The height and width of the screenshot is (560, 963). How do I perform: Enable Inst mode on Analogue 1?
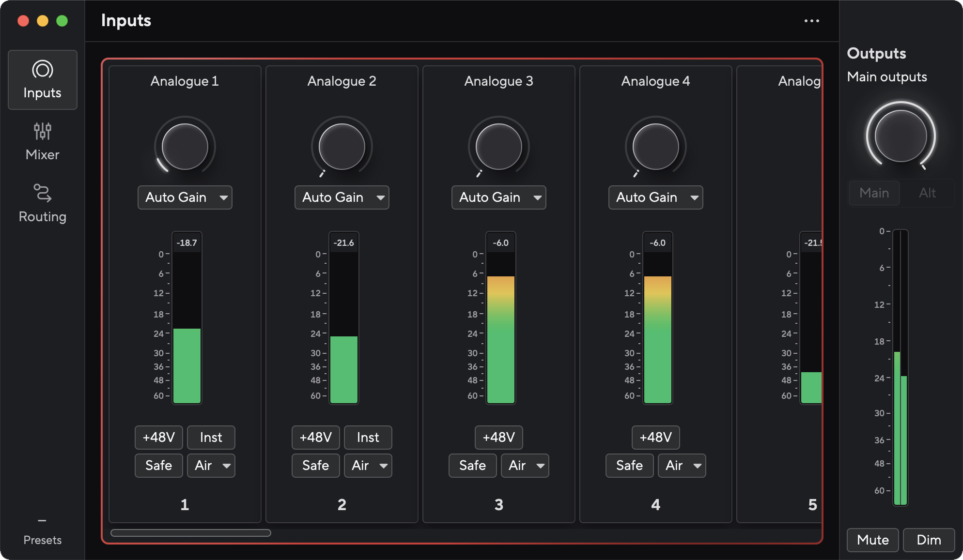click(x=211, y=438)
